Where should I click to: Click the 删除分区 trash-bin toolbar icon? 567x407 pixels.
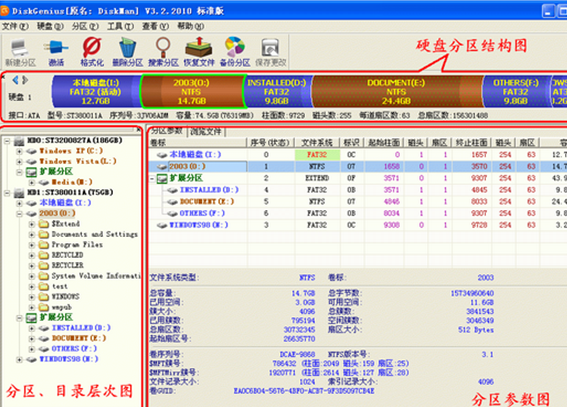pyautogui.click(x=127, y=52)
